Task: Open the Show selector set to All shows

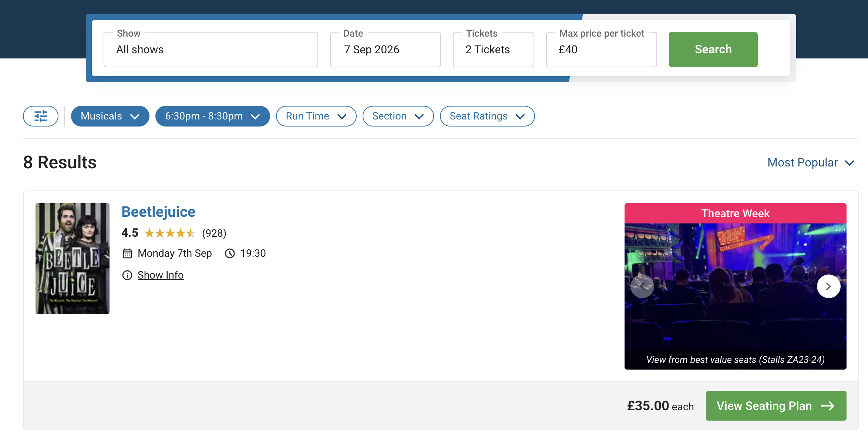Action: click(x=211, y=50)
